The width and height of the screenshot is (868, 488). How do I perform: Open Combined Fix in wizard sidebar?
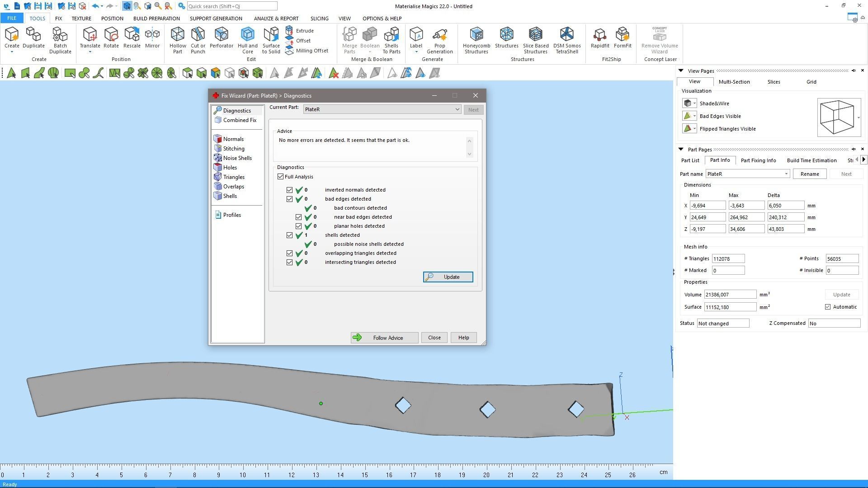point(239,120)
